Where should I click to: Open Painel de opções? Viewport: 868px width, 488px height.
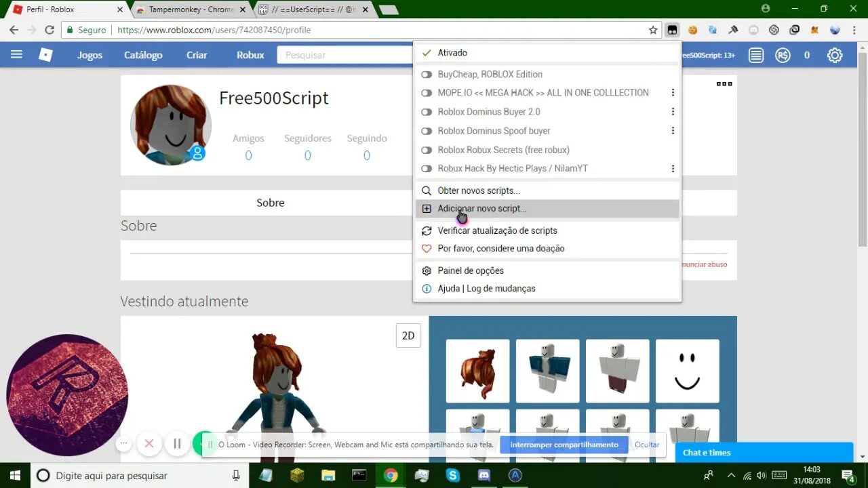[547, 270]
